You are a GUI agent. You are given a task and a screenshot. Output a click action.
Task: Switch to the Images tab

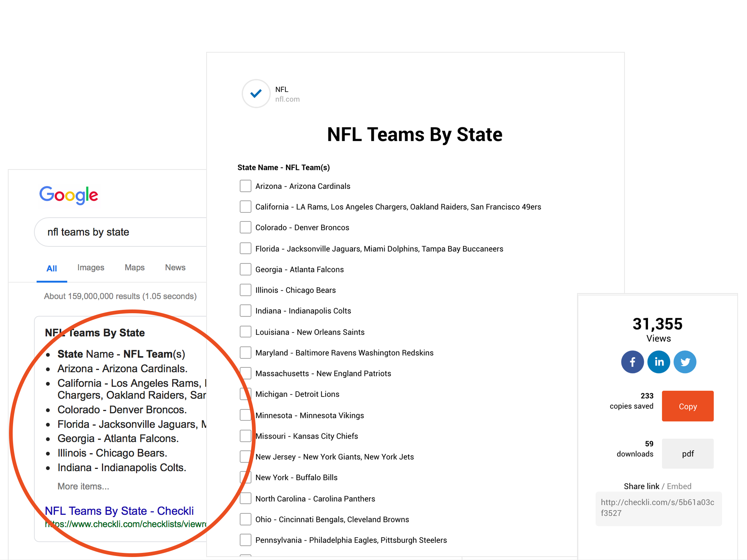point(91,268)
